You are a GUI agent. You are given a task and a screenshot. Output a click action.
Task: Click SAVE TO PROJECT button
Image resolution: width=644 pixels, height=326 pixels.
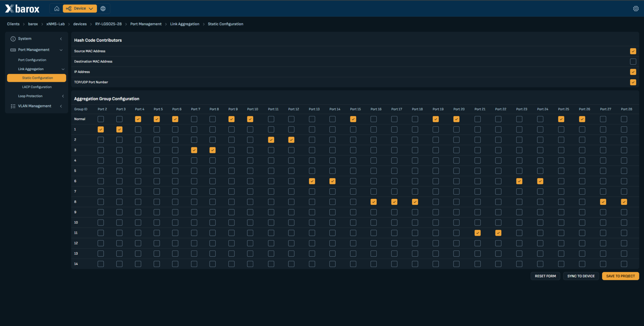click(621, 276)
